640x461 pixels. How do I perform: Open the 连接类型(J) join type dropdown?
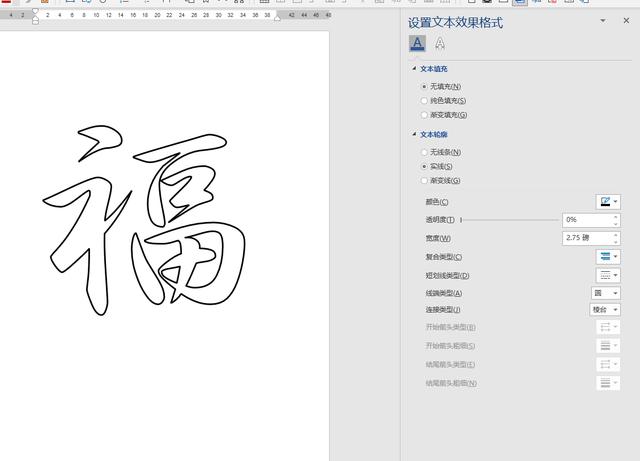(605, 310)
